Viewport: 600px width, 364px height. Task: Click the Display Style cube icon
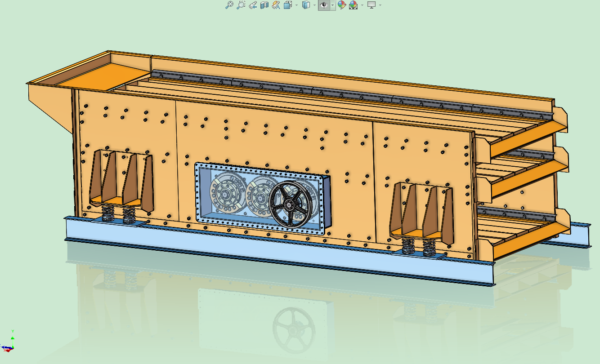coord(306,5)
